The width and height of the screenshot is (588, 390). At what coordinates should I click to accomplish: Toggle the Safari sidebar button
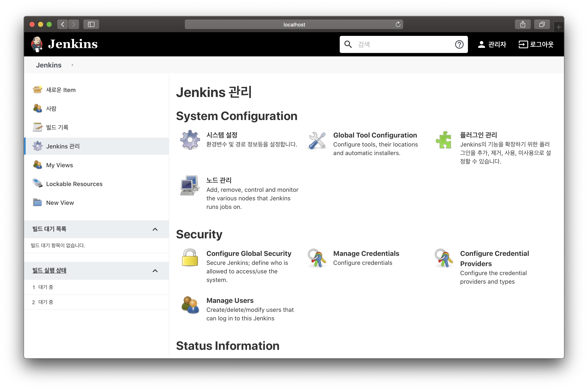(x=91, y=24)
